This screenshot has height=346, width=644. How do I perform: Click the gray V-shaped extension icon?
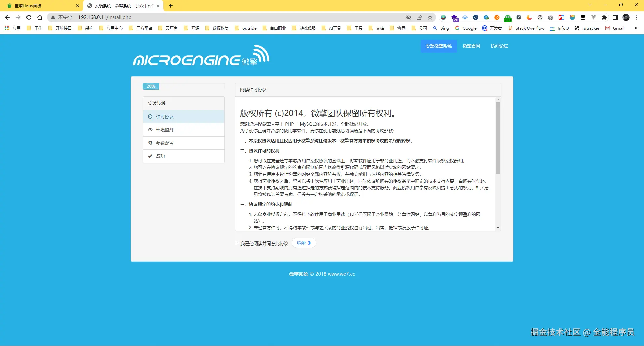594,17
